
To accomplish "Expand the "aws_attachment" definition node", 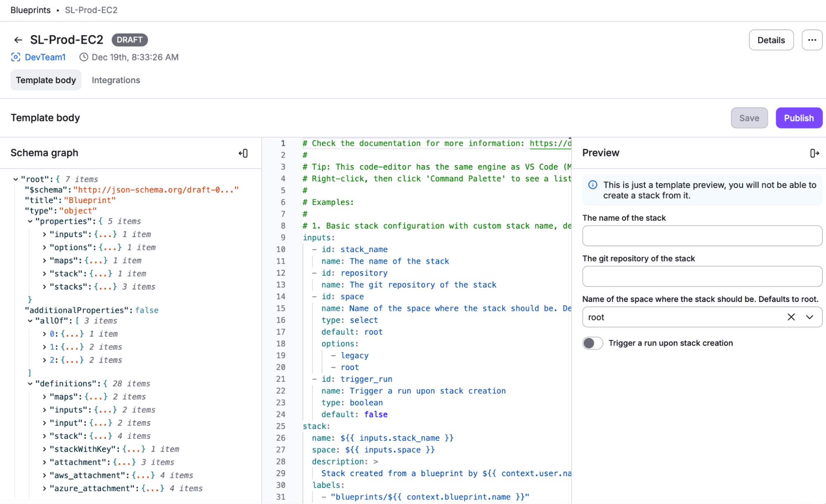I will click(44, 475).
